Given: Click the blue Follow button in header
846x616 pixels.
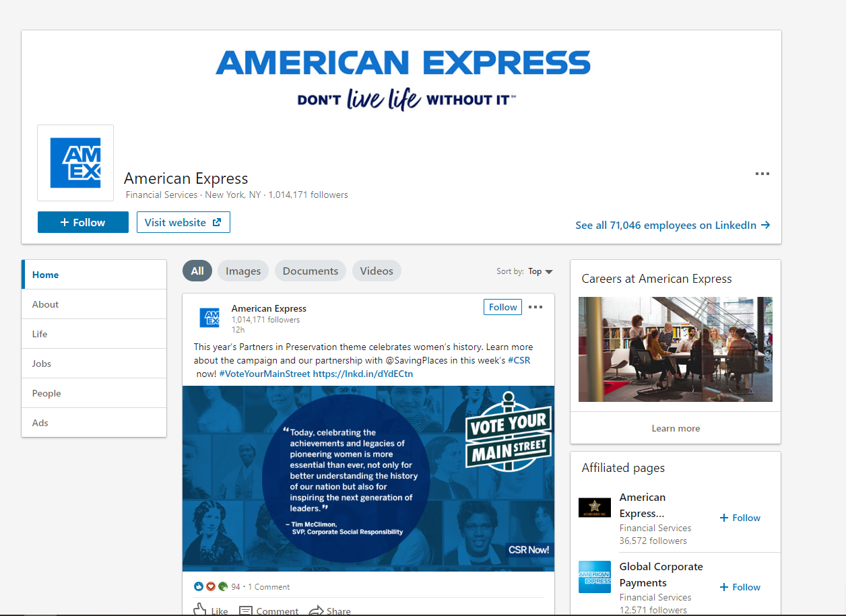Looking at the screenshot, I should 83,222.
